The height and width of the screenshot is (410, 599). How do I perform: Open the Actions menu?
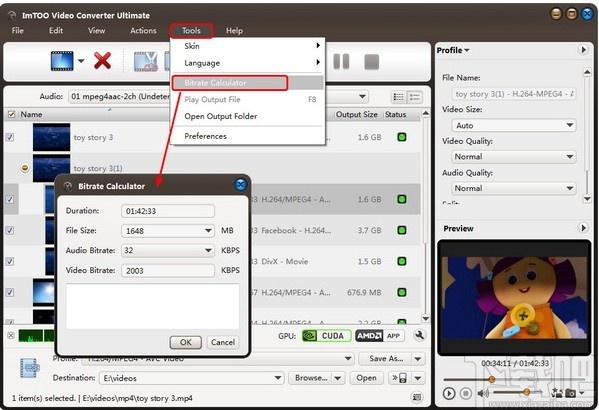(143, 31)
